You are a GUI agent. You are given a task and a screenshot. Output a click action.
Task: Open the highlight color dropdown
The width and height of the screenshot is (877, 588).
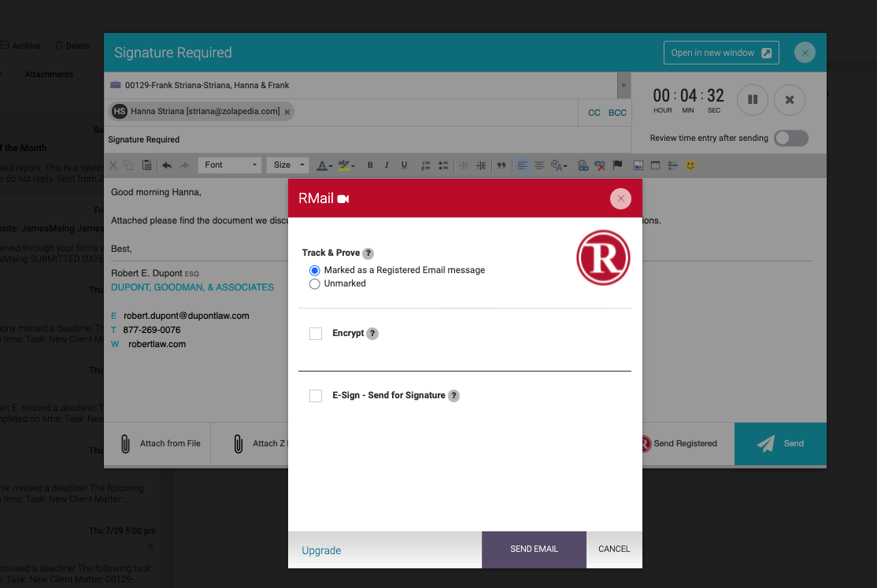tap(346, 165)
